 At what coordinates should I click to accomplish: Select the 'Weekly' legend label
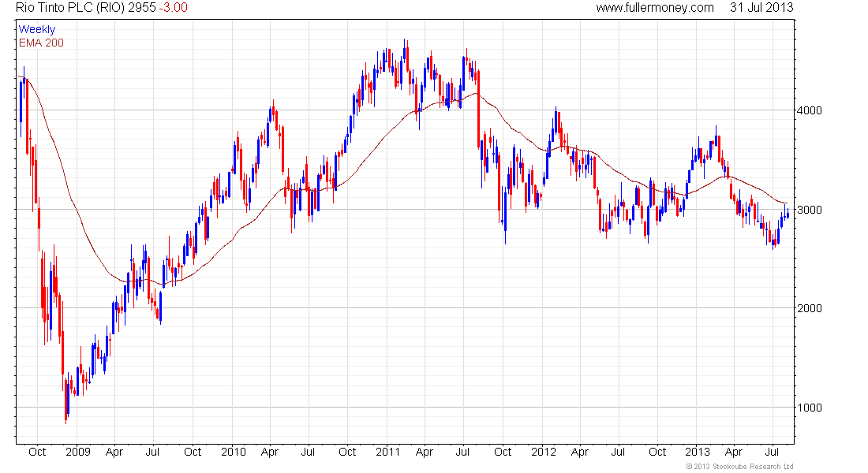37,29
